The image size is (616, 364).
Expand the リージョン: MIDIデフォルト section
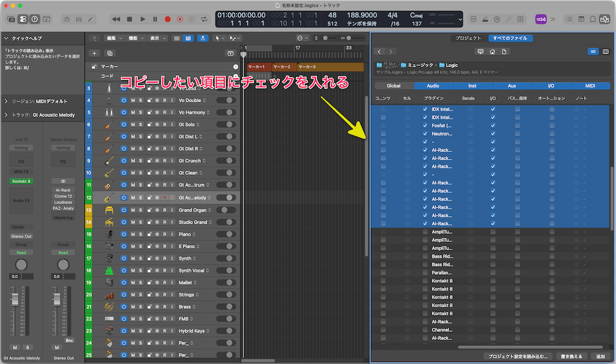[x=6, y=101]
